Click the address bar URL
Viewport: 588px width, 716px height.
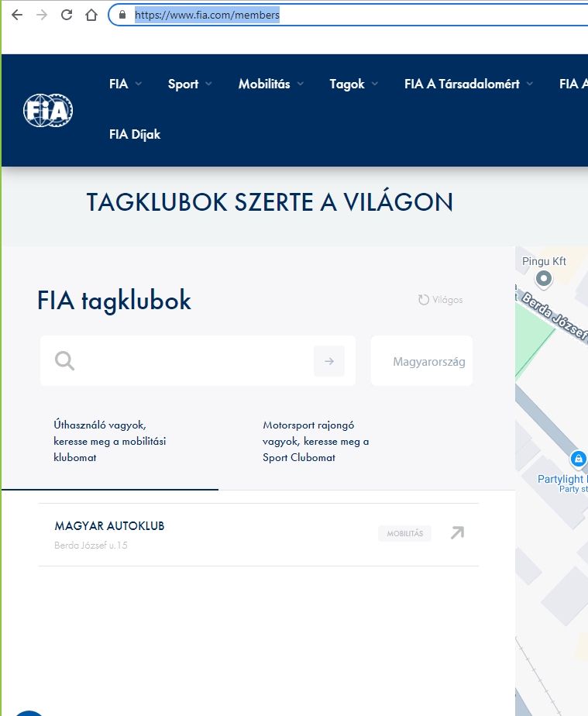(x=207, y=15)
